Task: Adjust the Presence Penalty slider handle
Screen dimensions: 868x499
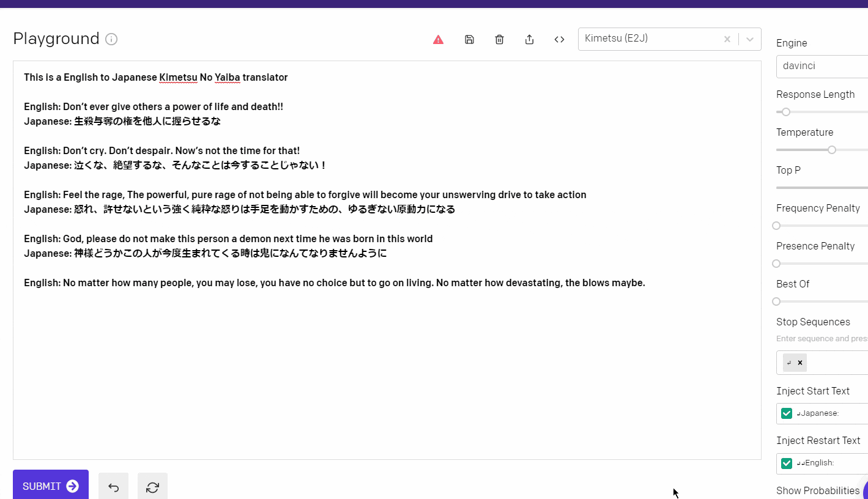Action: click(x=776, y=264)
